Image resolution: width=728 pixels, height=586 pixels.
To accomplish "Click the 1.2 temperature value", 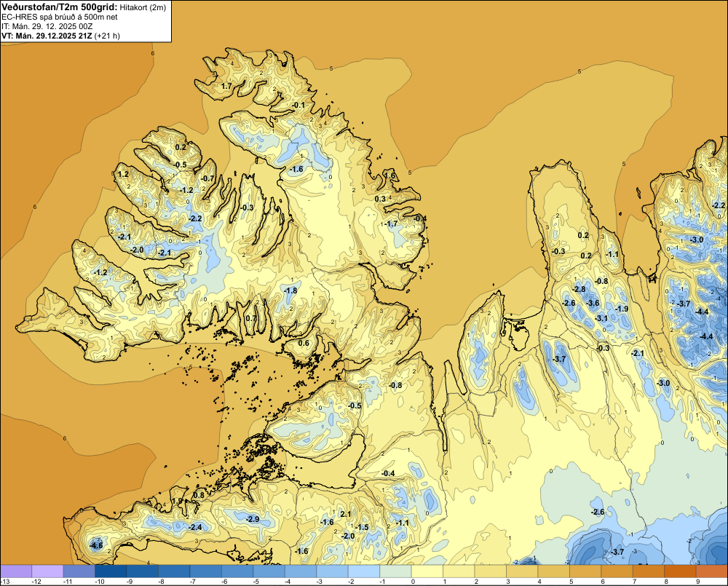I will point(123,174).
